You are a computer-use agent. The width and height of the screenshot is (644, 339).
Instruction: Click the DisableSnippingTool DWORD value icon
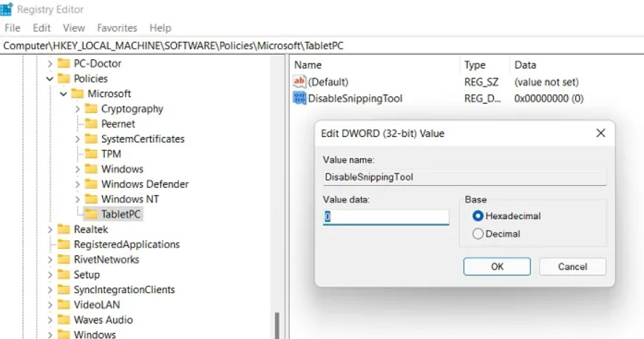tap(299, 98)
